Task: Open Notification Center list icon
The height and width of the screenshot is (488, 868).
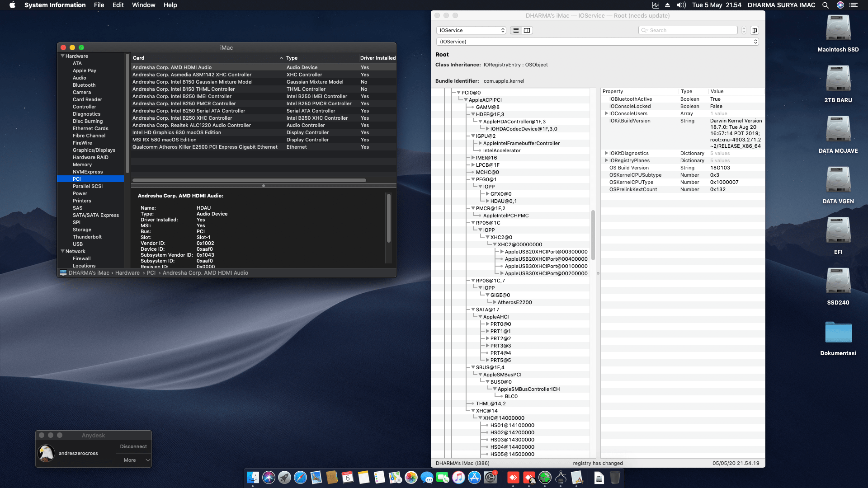Action: 854,5
